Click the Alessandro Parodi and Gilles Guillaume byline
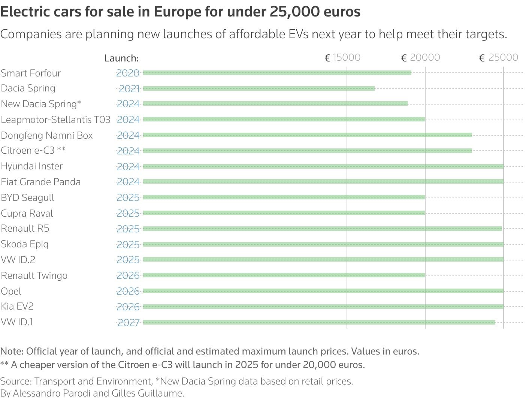The width and height of the screenshot is (532, 398). (92, 393)
